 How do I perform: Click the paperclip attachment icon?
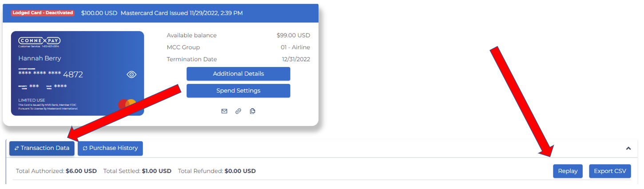(x=238, y=111)
